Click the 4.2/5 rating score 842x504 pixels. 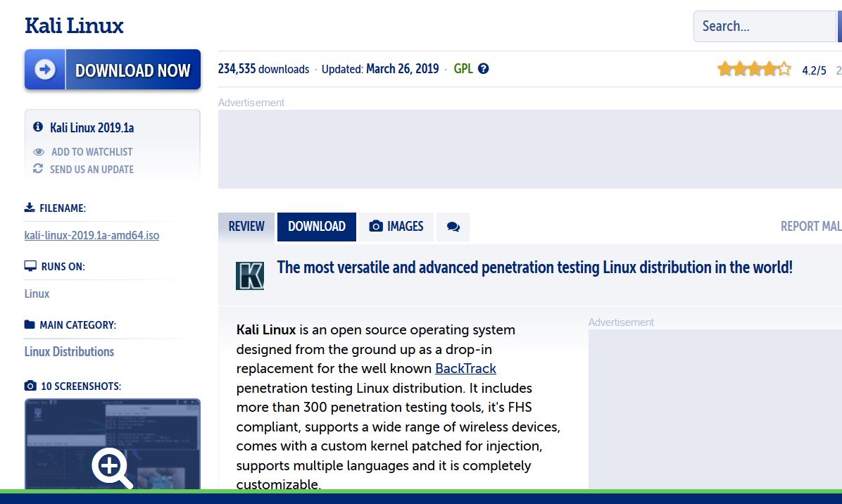tap(814, 70)
